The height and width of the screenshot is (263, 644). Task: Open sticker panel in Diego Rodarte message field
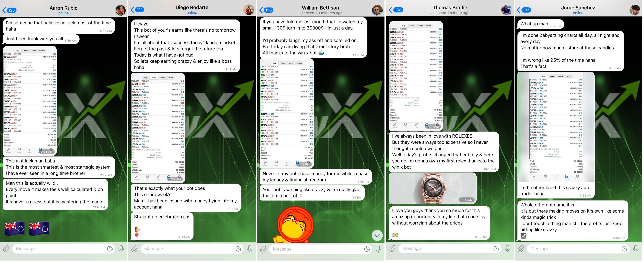click(x=238, y=249)
